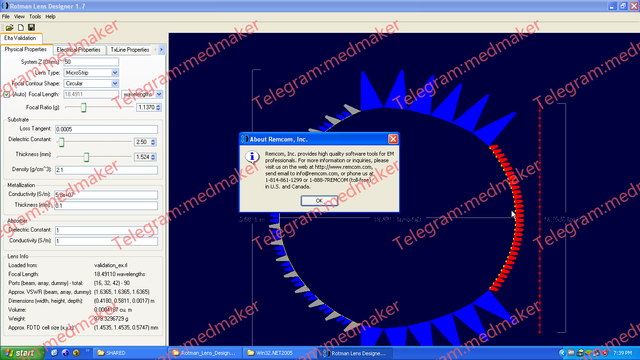The height and width of the screenshot is (360, 640).
Task: Select the Physical Properties tab
Action: [26, 49]
